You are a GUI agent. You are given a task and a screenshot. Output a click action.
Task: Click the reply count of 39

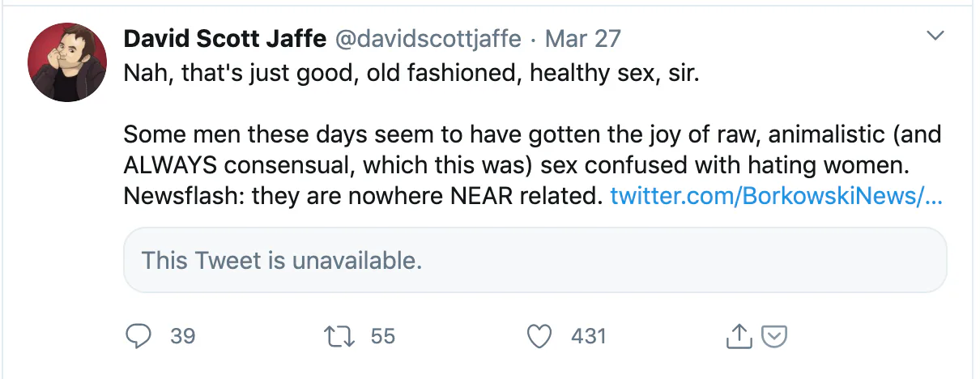[183, 336]
